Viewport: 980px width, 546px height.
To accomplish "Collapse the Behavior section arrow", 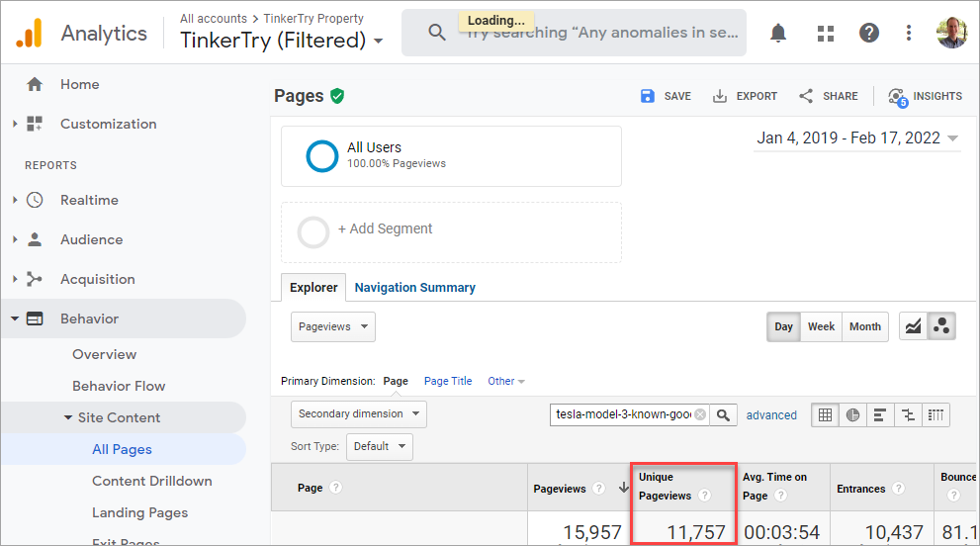I will pos(15,318).
